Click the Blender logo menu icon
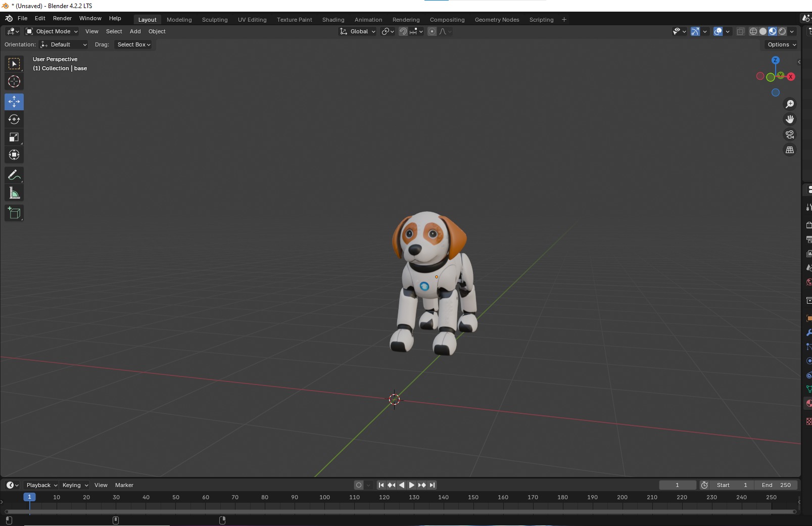 (x=9, y=18)
